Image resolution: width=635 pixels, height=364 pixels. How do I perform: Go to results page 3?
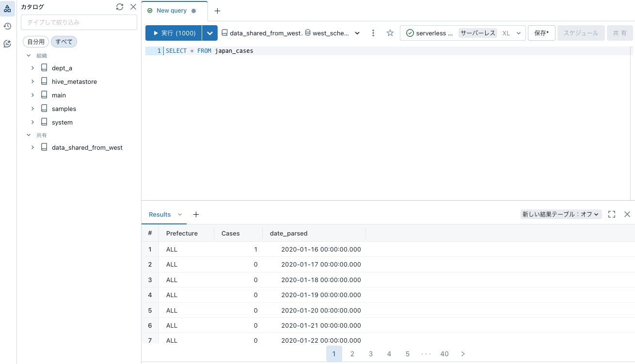[371, 354]
